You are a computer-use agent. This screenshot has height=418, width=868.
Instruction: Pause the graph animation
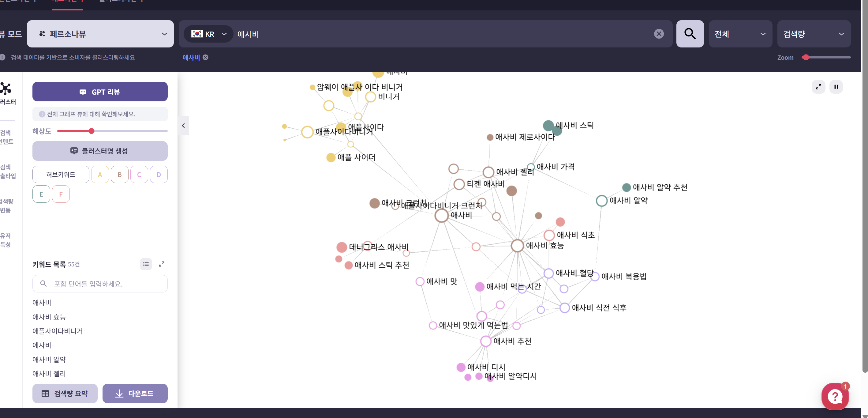(836, 87)
